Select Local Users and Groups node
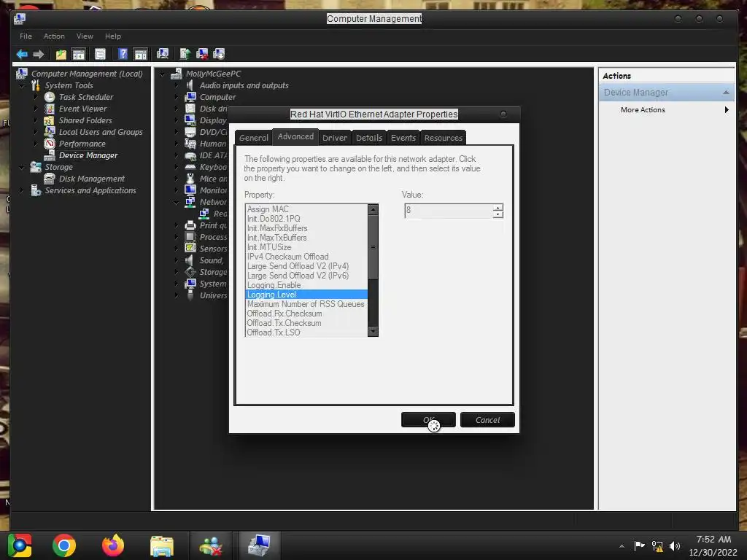 tap(101, 132)
